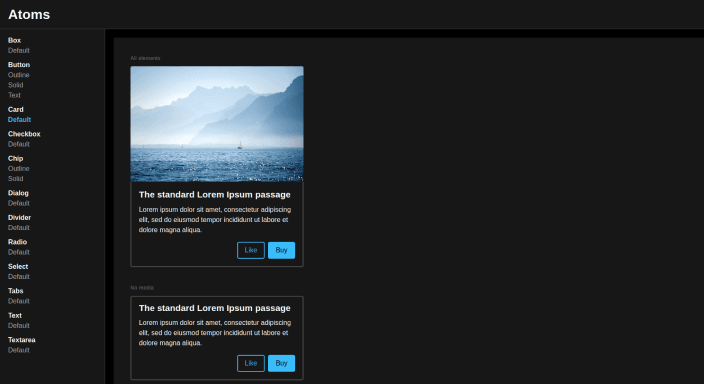Open Text Default story in sidebar
This screenshot has height=384, width=704.
18,326
